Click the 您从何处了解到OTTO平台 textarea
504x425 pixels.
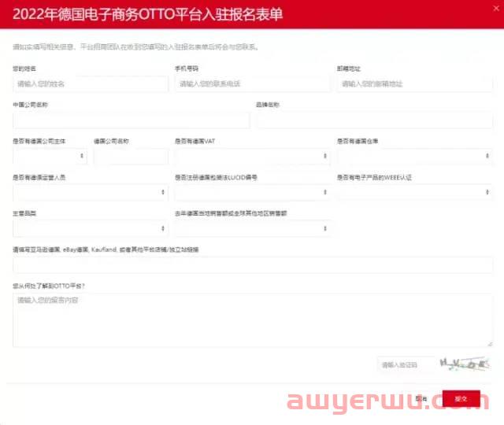coord(253,320)
